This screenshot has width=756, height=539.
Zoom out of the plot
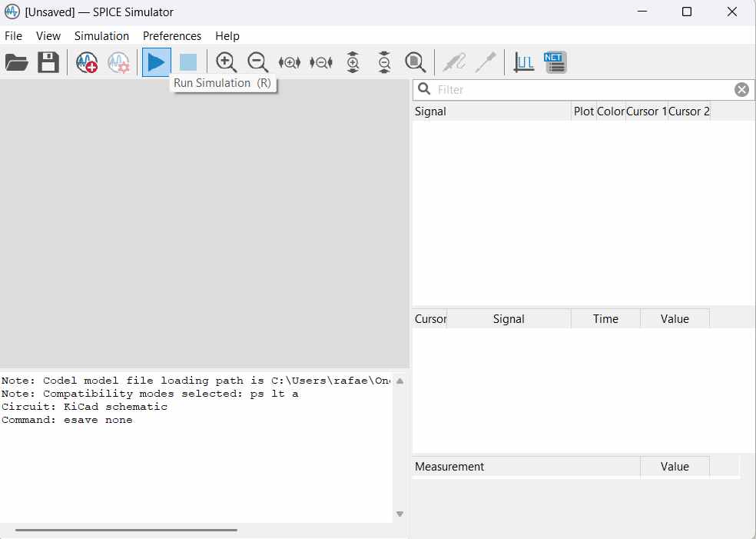tap(257, 63)
